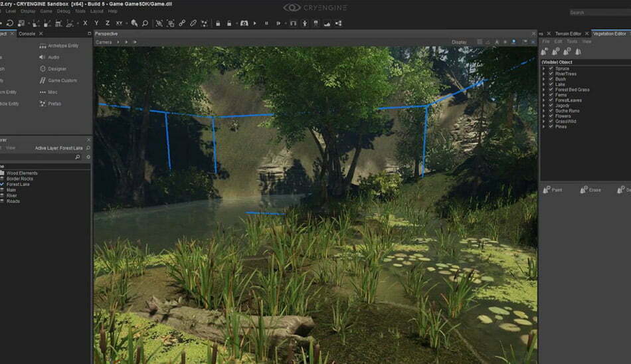Image resolution: width=631 pixels, height=364 pixels.
Task: Click the magnifier search icon in the toolbar
Action: [x=145, y=23]
